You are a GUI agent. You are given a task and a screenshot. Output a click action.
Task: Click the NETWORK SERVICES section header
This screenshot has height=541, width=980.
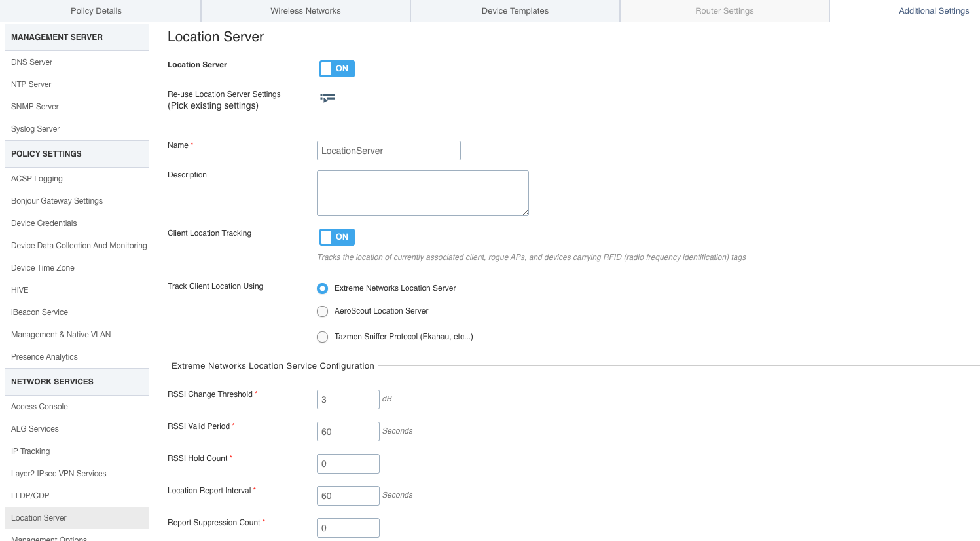click(77, 382)
